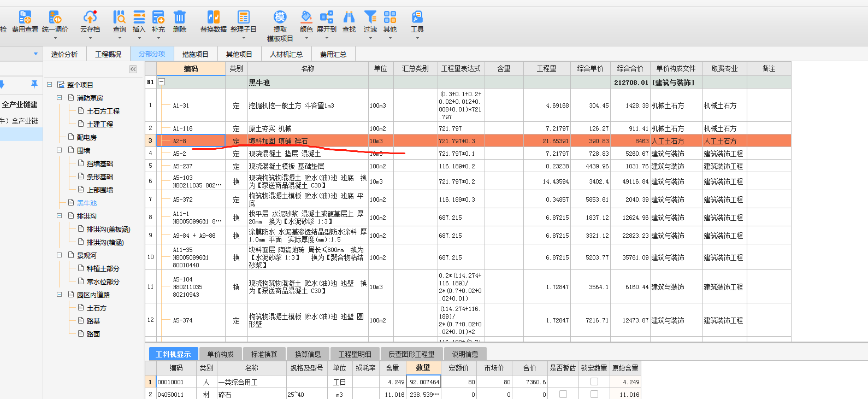The image size is (868, 399).
Task: Open the 说明信息 bottom tab
Action: (465, 354)
